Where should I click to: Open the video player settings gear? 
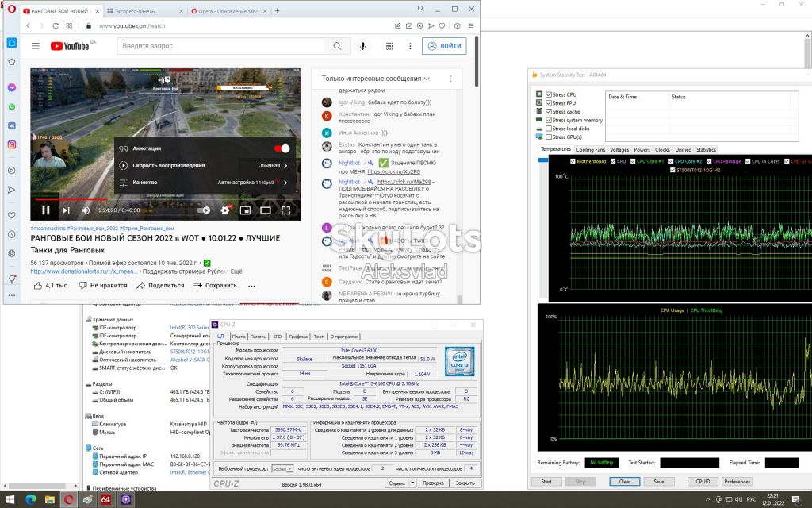(x=224, y=210)
